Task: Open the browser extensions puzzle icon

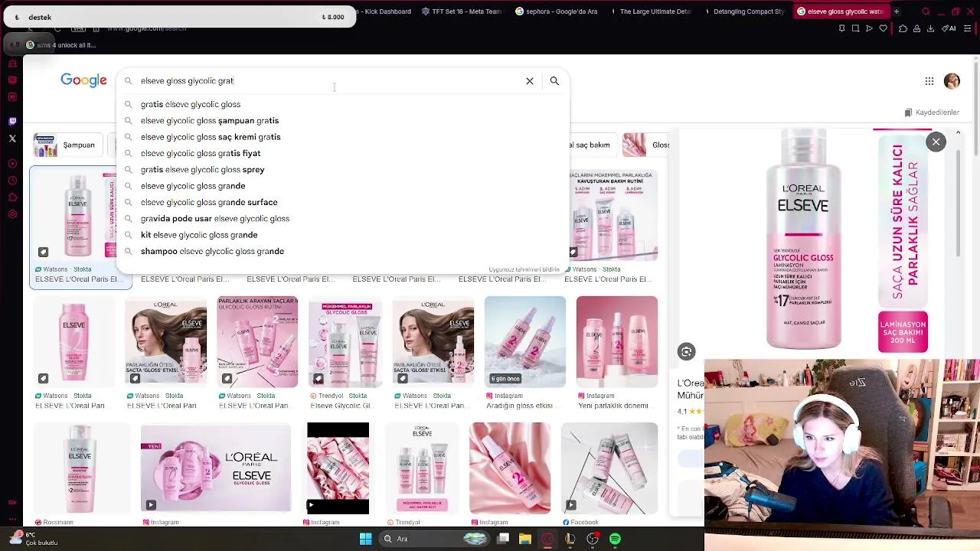Action: [903, 29]
